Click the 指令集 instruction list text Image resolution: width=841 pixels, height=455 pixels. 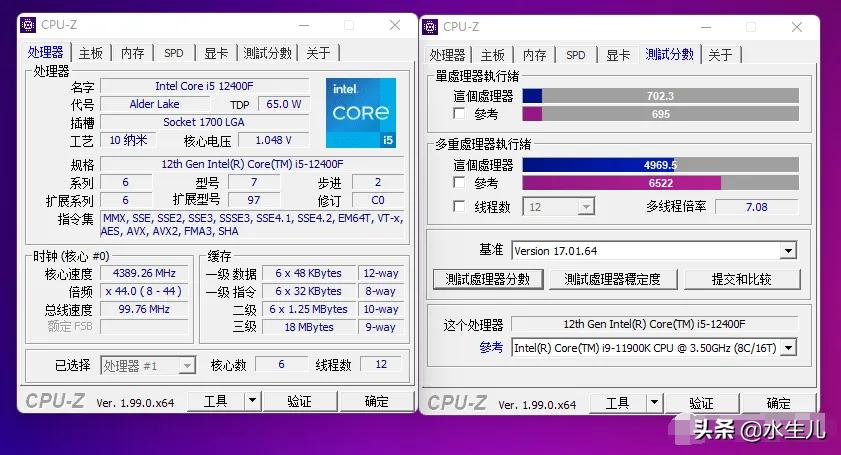(252, 225)
